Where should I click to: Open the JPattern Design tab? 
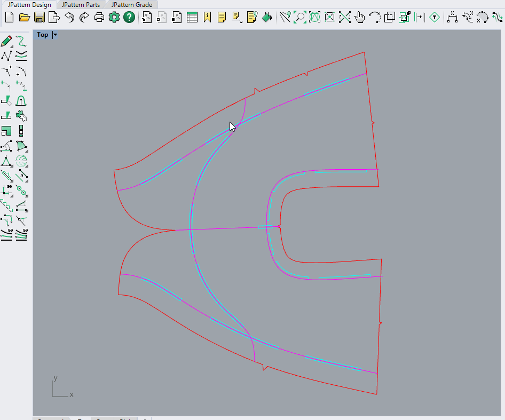pyautogui.click(x=29, y=5)
